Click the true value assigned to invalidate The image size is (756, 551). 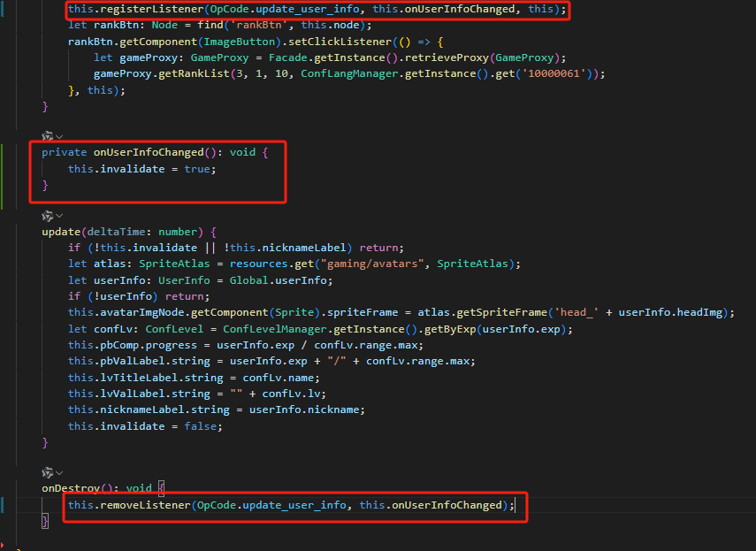click(x=197, y=169)
